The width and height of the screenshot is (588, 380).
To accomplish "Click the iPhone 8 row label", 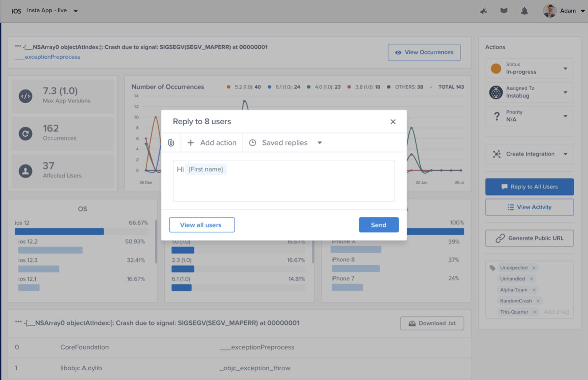I will pos(343,260).
